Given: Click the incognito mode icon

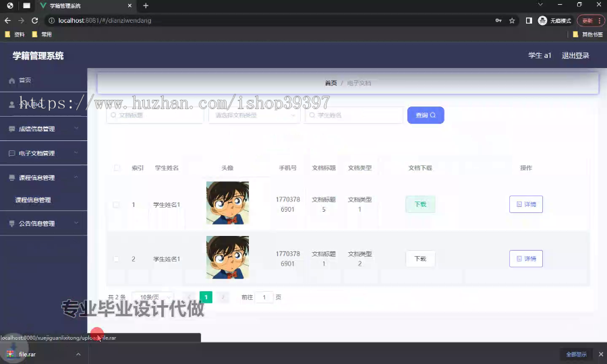Looking at the screenshot, I should point(542,20).
